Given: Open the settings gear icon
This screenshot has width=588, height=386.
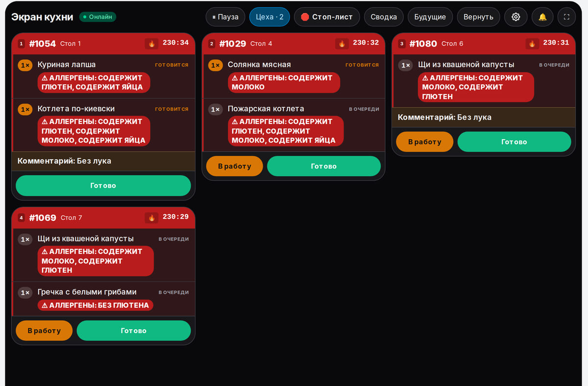Looking at the screenshot, I should tap(515, 17).
